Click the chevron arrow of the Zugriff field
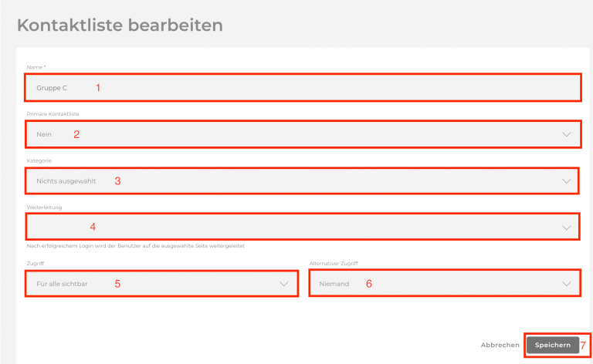Image resolution: width=593 pixels, height=364 pixels. pyautogui.click(x=284, y=284)
